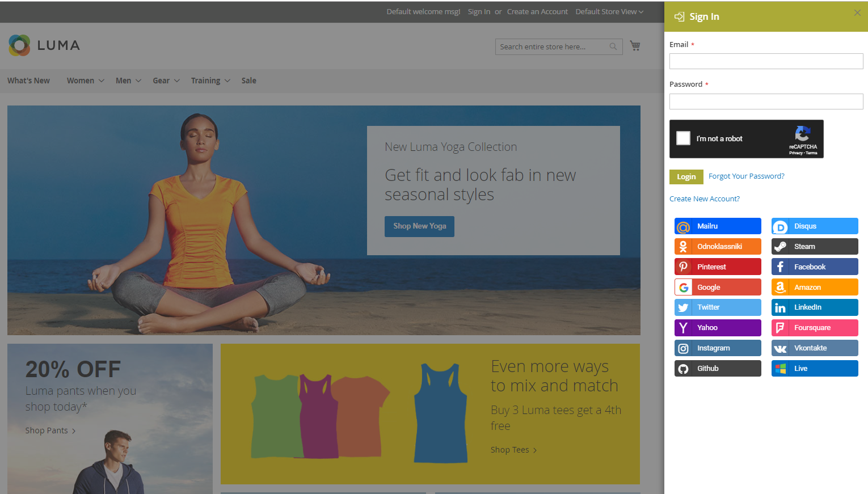Screen dimensions: 868x494
Task: Select Pinterest login button
Action: (x=717, y=267)
